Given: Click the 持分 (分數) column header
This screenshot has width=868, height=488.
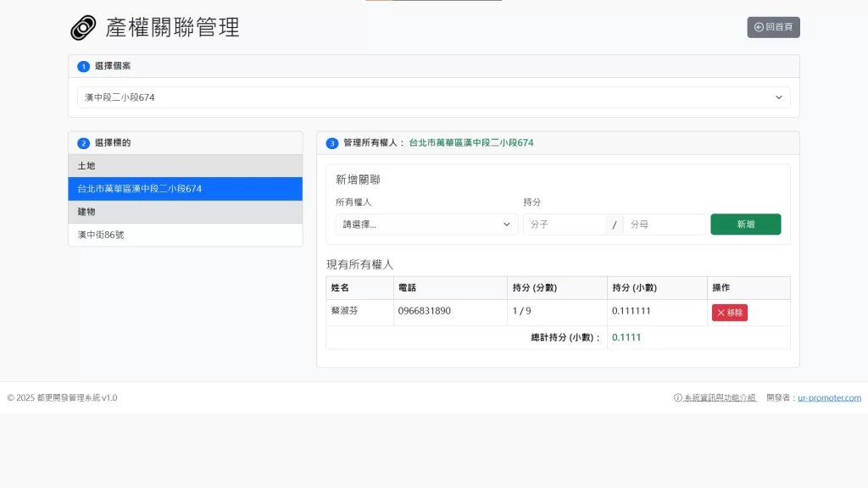Looking at the screenshot, I should [535, 288].
